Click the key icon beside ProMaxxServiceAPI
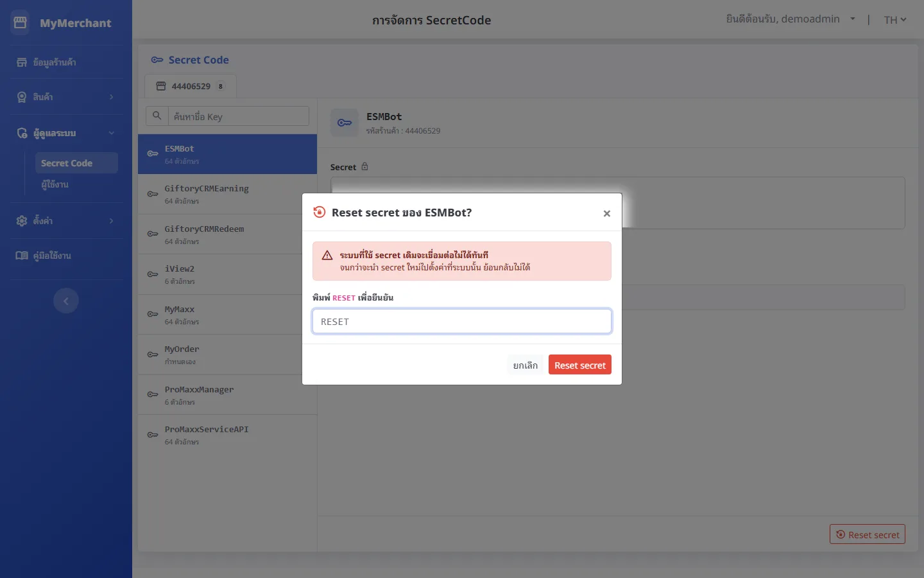 coord(153,435)
